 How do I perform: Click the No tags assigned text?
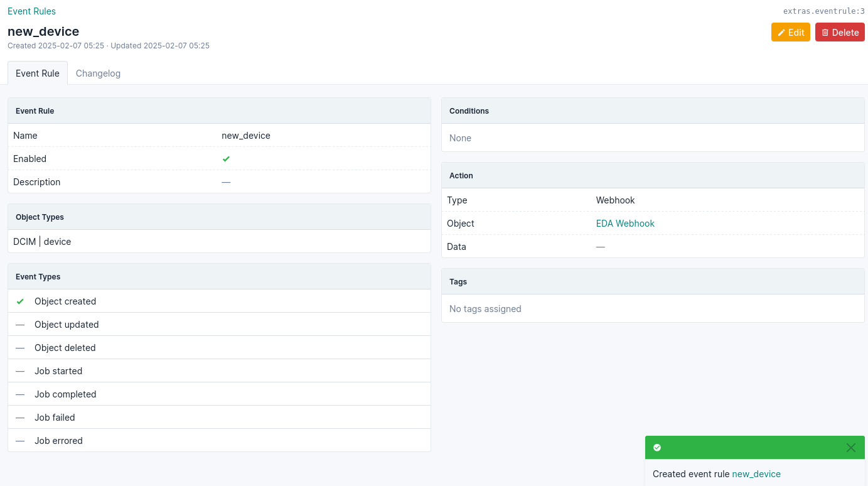[485, 309]
